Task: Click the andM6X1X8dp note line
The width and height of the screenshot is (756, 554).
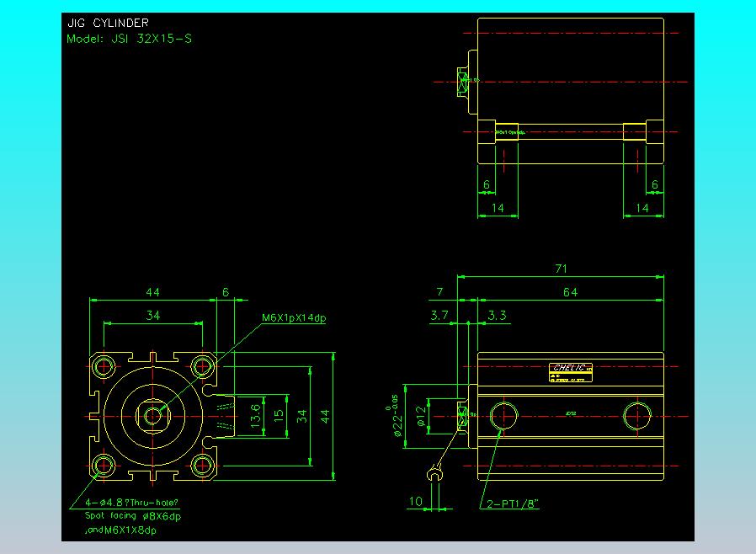Action: pos(122,530)
